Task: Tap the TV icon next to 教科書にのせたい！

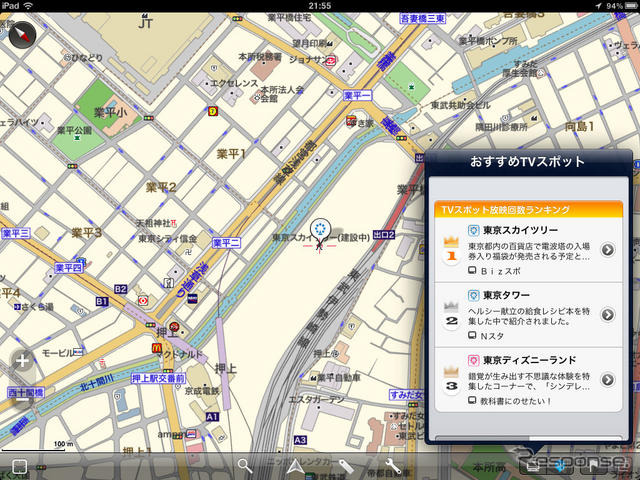Action: coord(472,400)
